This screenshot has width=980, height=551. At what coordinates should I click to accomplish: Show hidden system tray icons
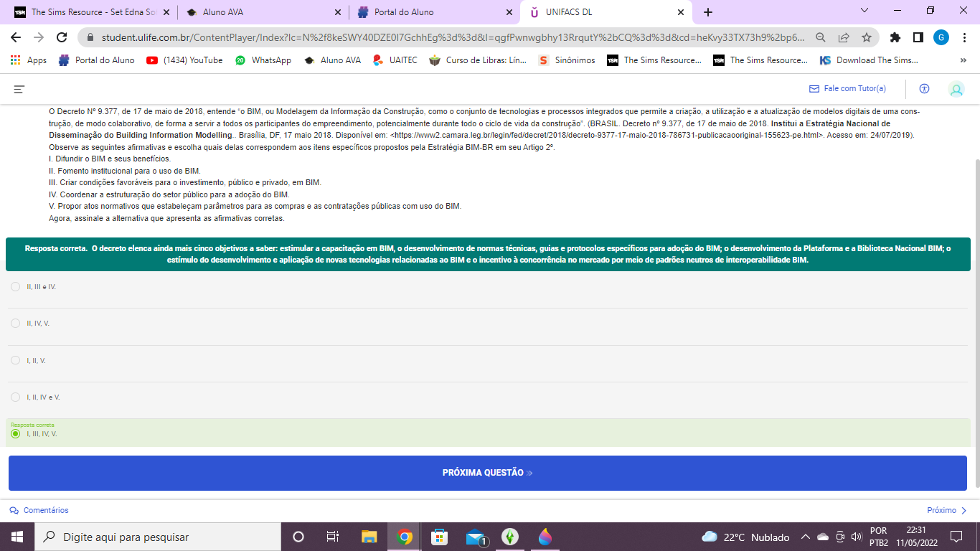(x=805, y=537)
